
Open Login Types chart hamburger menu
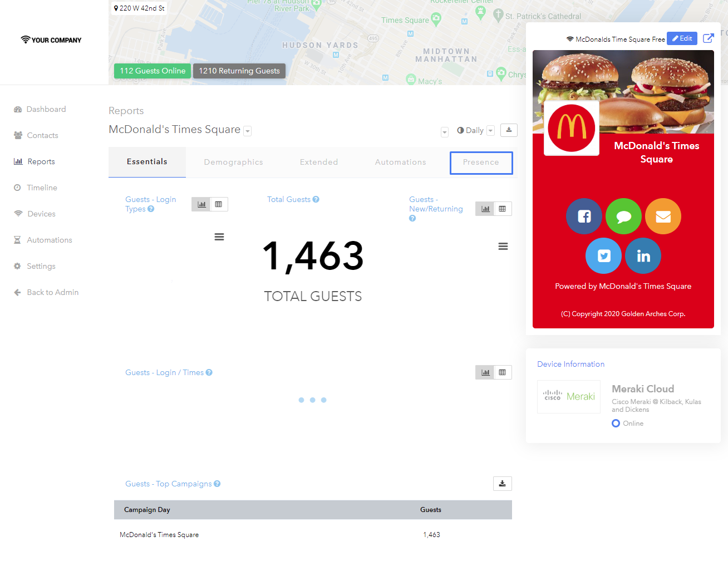[219, 237]
